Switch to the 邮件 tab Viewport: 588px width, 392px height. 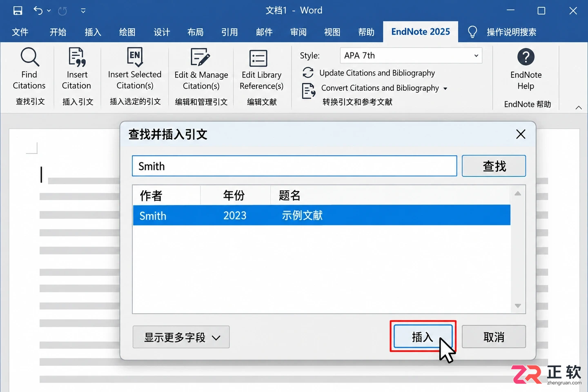pos(264,32)
